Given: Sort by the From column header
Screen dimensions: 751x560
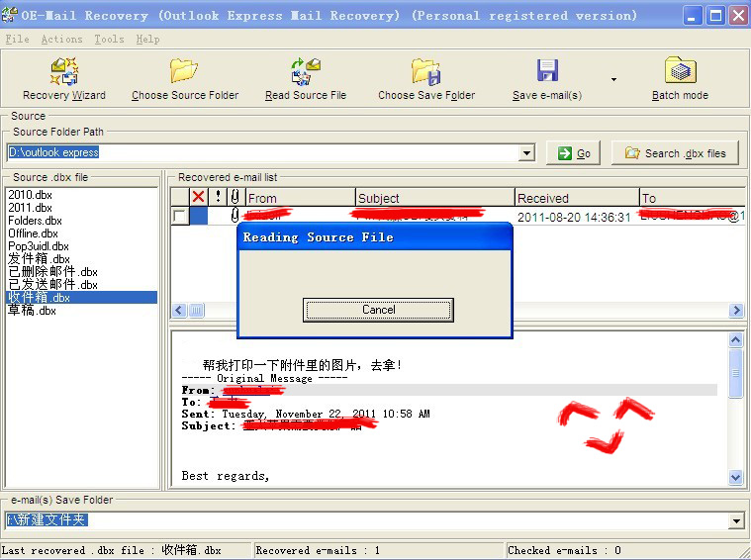Looking at the screenshot, I should click(301, 197).
